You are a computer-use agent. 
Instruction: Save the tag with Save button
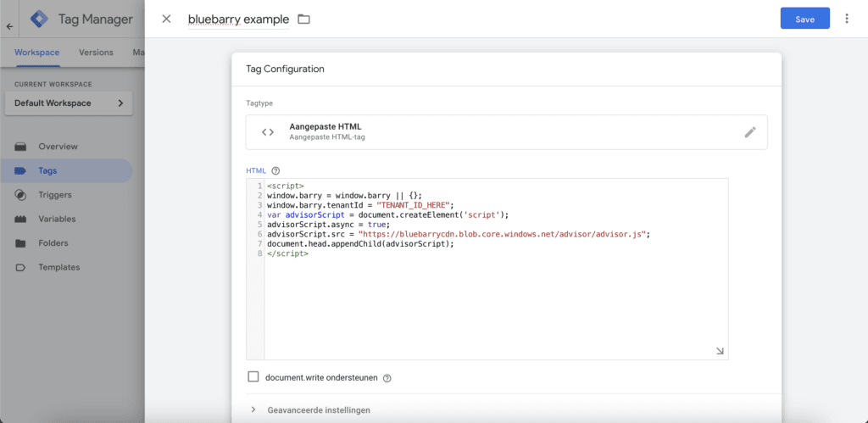tap(805, 19)
